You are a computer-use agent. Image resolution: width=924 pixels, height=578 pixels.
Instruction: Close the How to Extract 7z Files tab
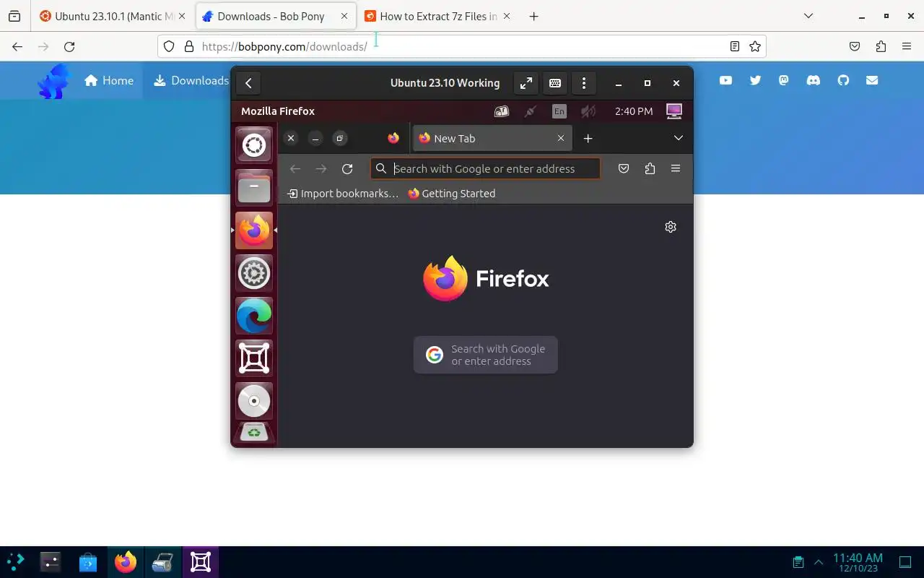coord(507,16)
